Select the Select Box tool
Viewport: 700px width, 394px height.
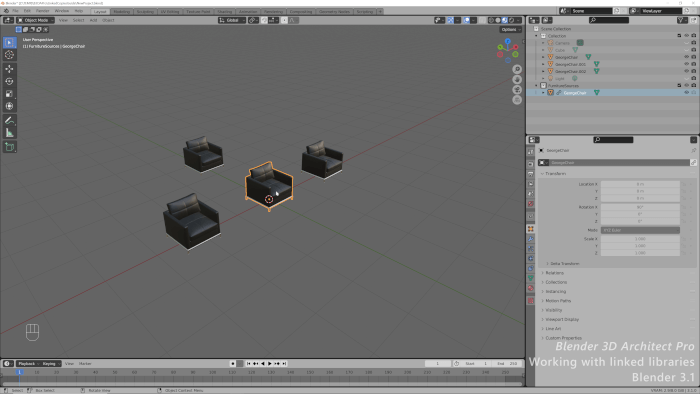pyautogui.click(x=9, y=42)
